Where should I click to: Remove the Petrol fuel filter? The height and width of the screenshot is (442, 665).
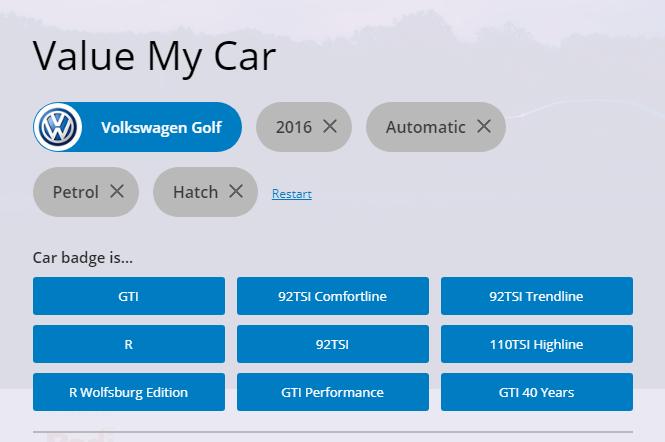pos(117,191)
